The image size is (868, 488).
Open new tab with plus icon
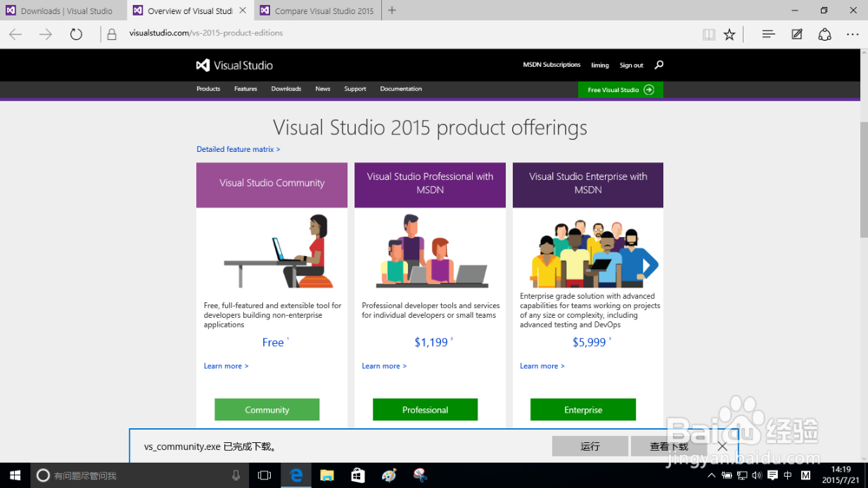pos(392,10)
